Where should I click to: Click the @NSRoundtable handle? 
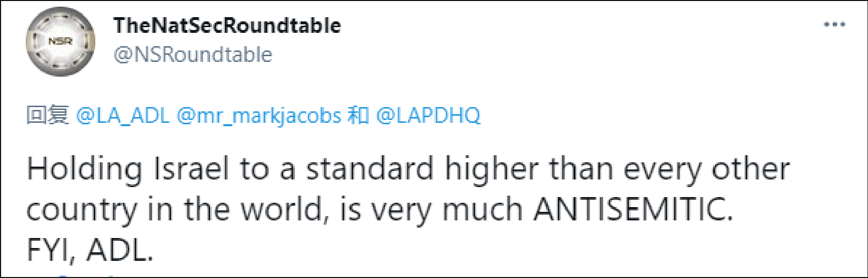tap(193, 55)
